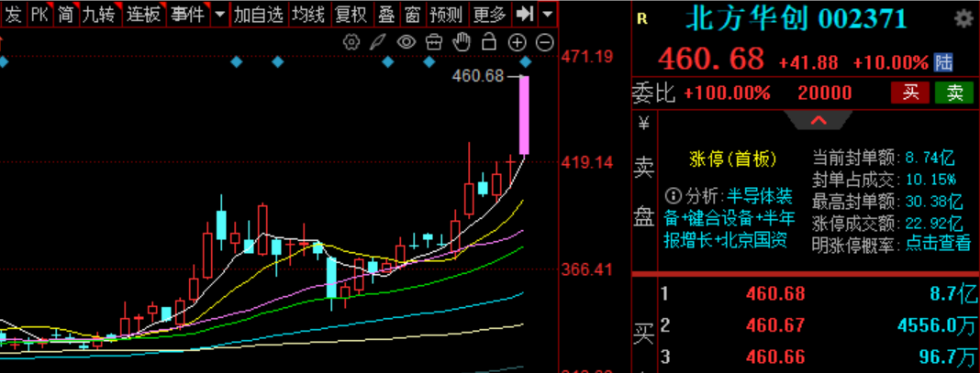The height and width of the screenshot is (373, 980).
Task: Open the 复权 adjustment option
Action: (x=352, y=14)
